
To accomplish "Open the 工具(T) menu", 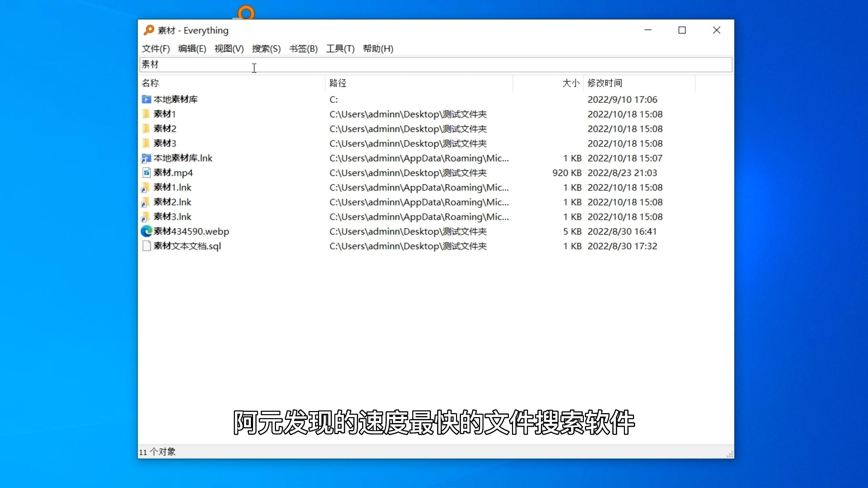I will pos(340,48).
